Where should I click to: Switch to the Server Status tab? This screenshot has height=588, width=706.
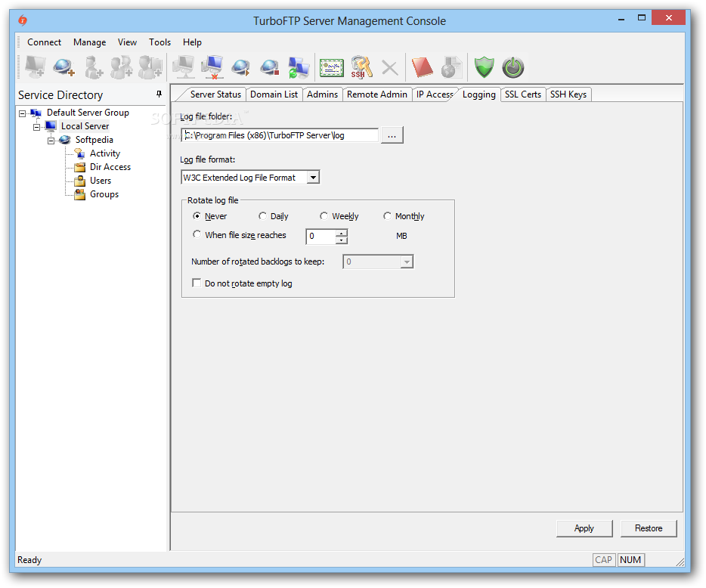click(215, 94)
